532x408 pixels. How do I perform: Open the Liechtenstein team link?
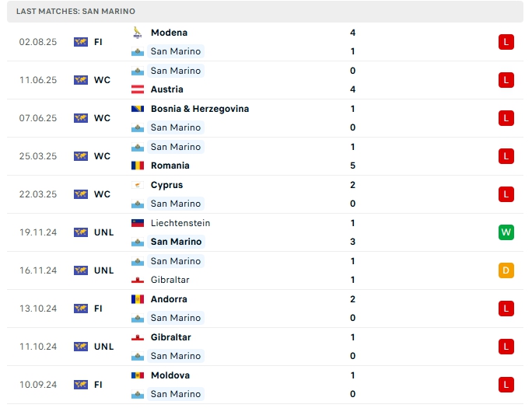[180, 223]
